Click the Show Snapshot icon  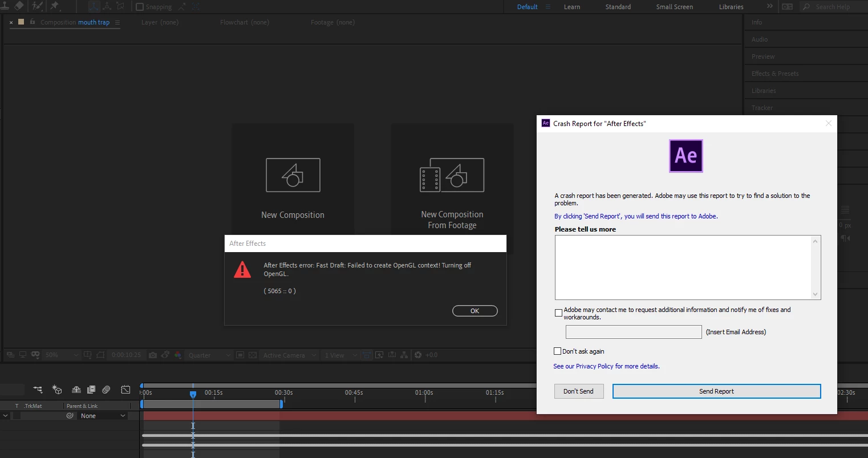coord(165,355)
